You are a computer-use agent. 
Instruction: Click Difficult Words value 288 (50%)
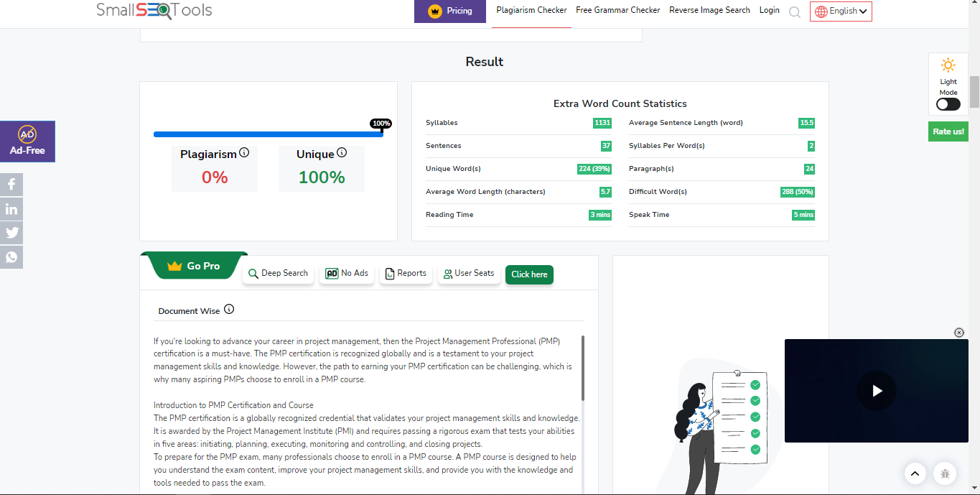[x=798, y=192]
